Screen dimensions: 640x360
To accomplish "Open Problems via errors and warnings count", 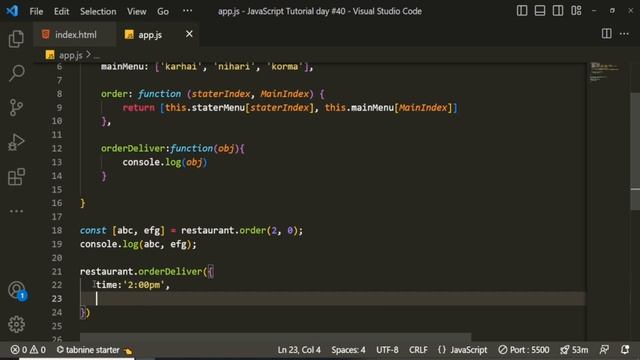I will pyautogui.click(x=28, y=350).
